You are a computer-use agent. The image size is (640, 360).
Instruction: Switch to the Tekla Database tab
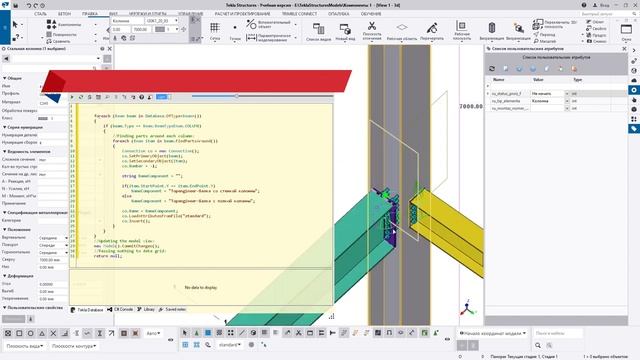pos(87,310)
